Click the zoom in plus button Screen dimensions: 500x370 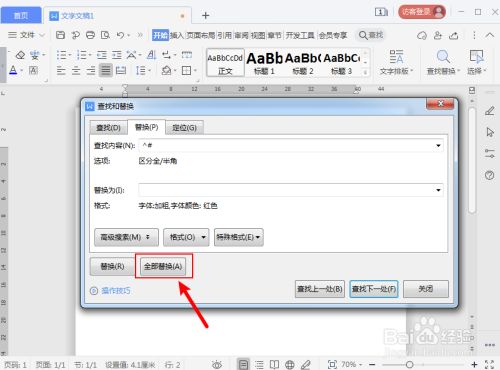(x=474, y=365)
